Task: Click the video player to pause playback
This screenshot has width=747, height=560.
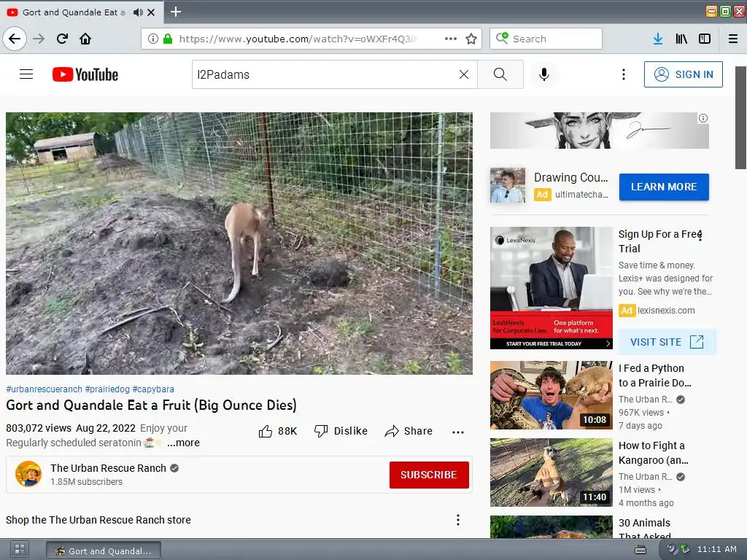Action: (x=239, y=244)
